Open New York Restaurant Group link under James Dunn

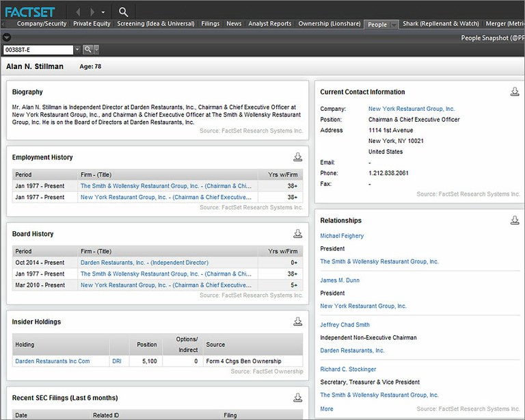(x=363, y=306)
